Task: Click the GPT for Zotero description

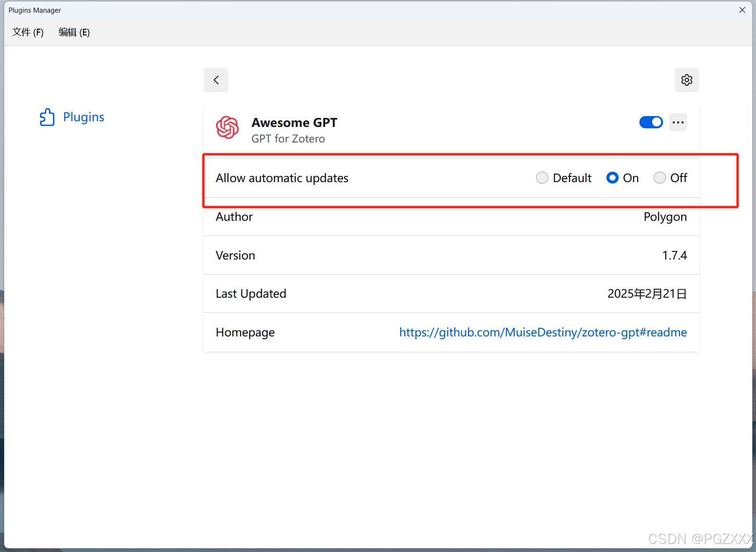Action: (x=288, y=139)
